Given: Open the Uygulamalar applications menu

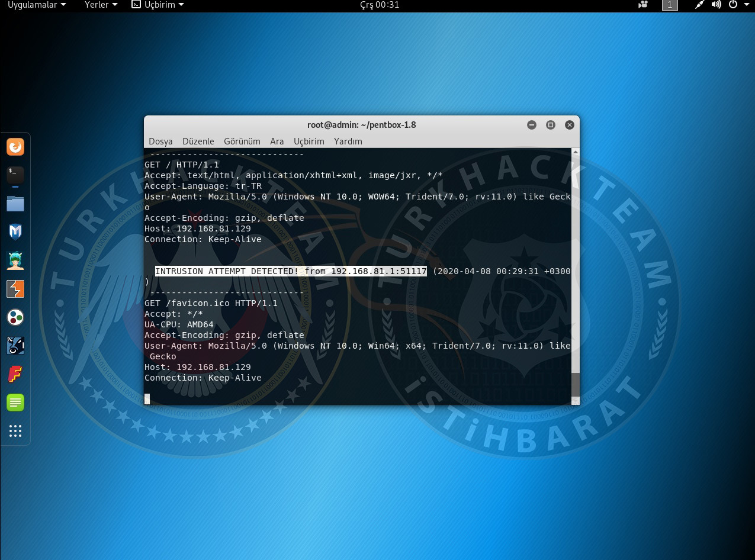Looking at the screenshot, I should (x=37, y=5).
